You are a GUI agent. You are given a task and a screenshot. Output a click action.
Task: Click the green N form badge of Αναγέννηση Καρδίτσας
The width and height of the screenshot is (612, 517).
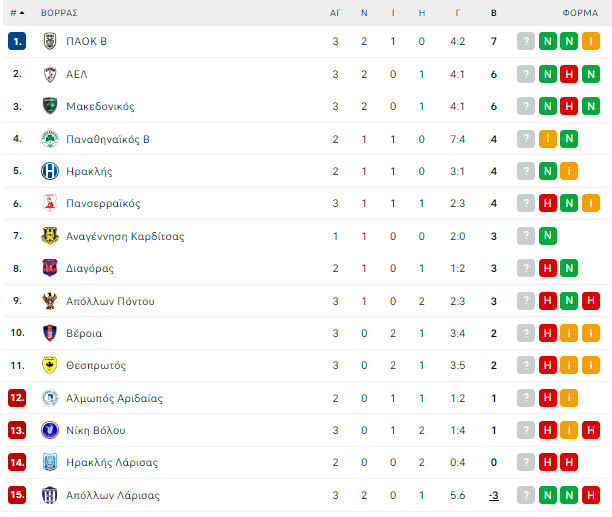(548, 236)
